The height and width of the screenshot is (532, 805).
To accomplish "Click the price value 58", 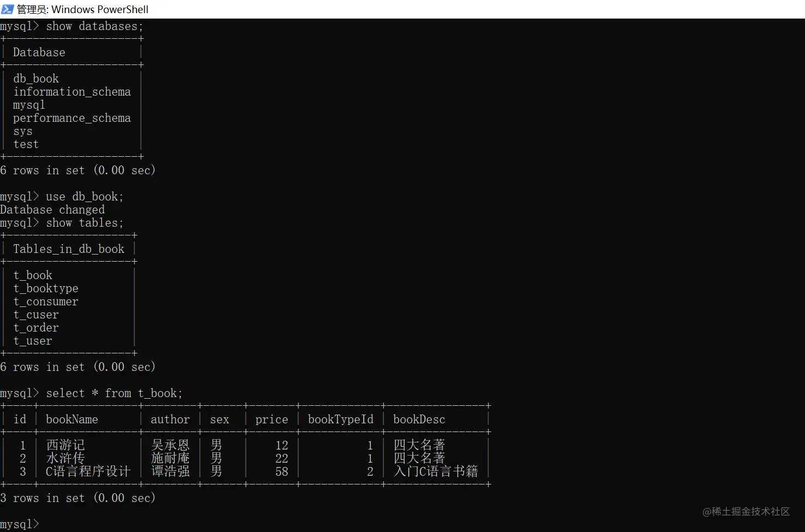I will pos(282,471).
